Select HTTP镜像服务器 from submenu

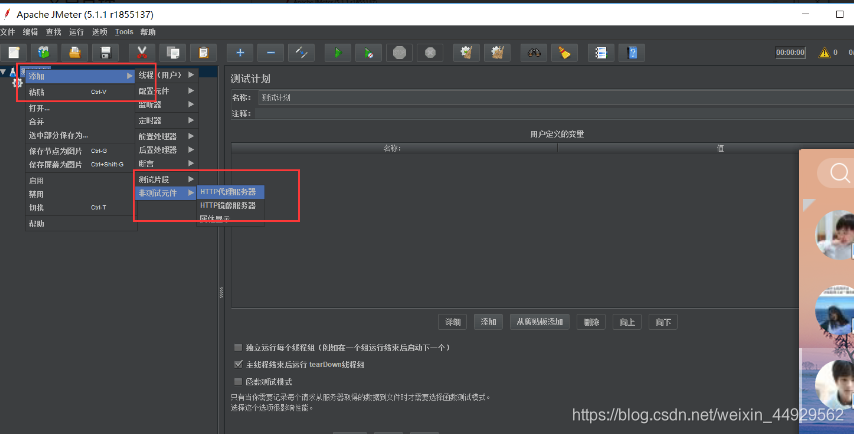pos(230,205)
